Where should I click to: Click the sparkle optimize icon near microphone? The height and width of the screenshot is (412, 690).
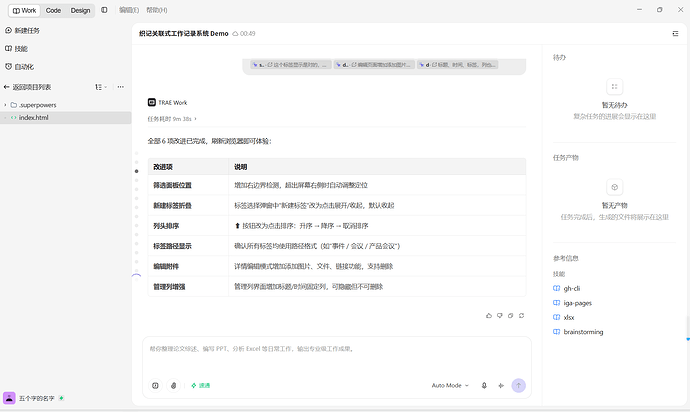501,386
